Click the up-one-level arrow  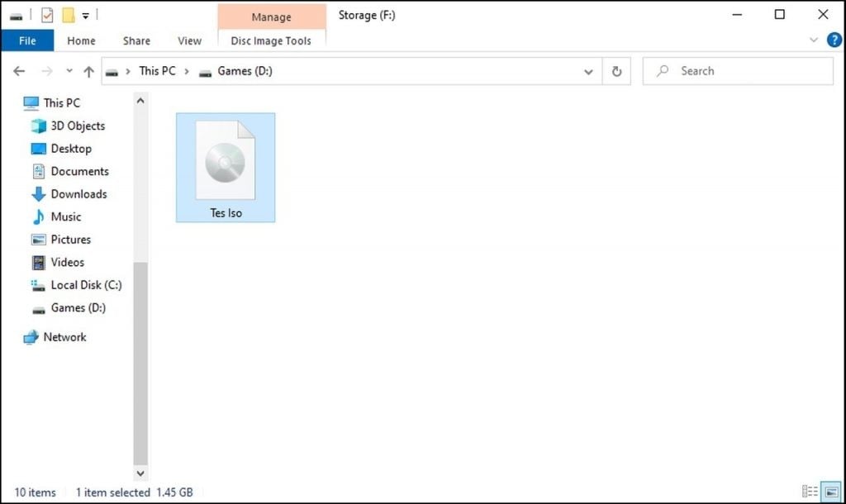(x=90, y=71)
